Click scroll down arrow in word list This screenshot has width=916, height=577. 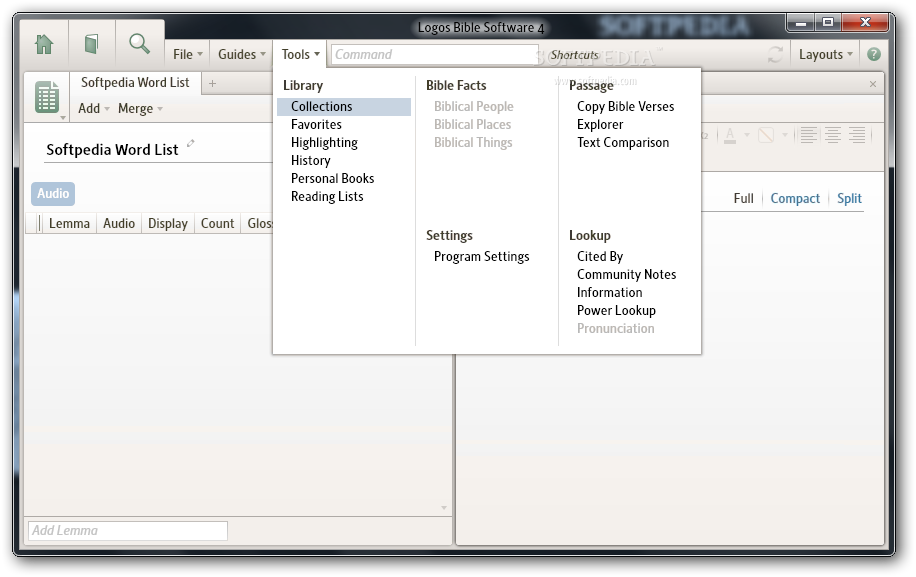click(444, 508)
